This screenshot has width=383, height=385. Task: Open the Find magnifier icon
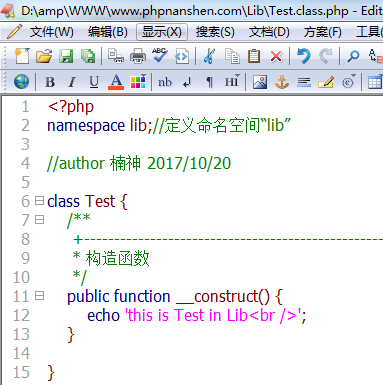(x=353, y=56)
